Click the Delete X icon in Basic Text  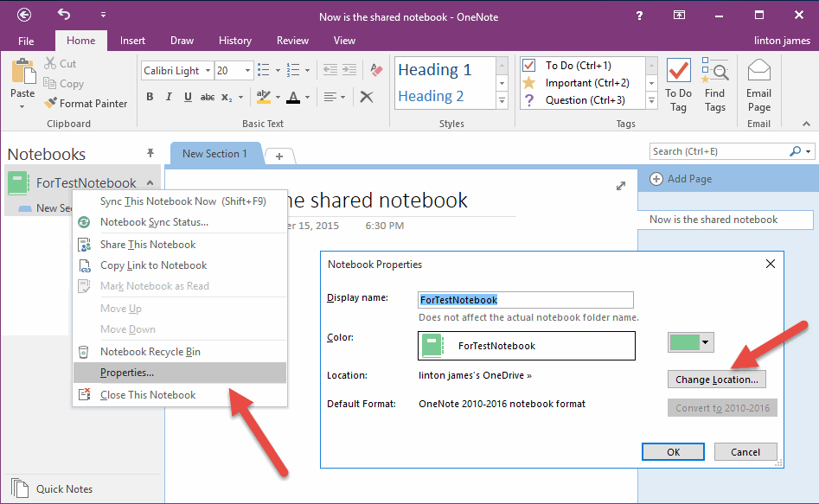367,97
